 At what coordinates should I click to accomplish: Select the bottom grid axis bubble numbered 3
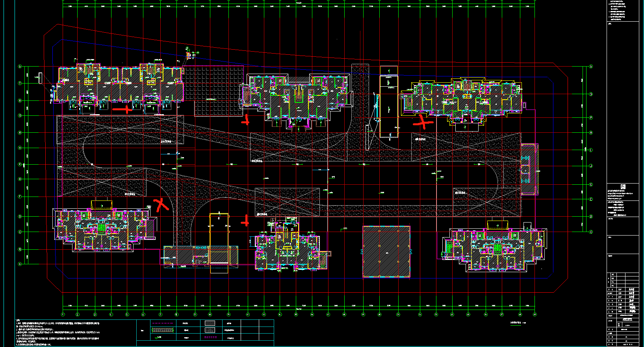(95, 314)
